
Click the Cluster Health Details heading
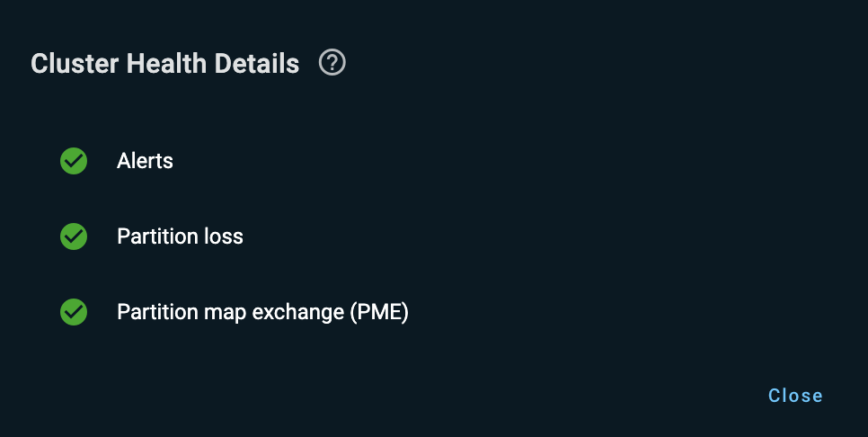pyautogui.click(x=165, y=63)
